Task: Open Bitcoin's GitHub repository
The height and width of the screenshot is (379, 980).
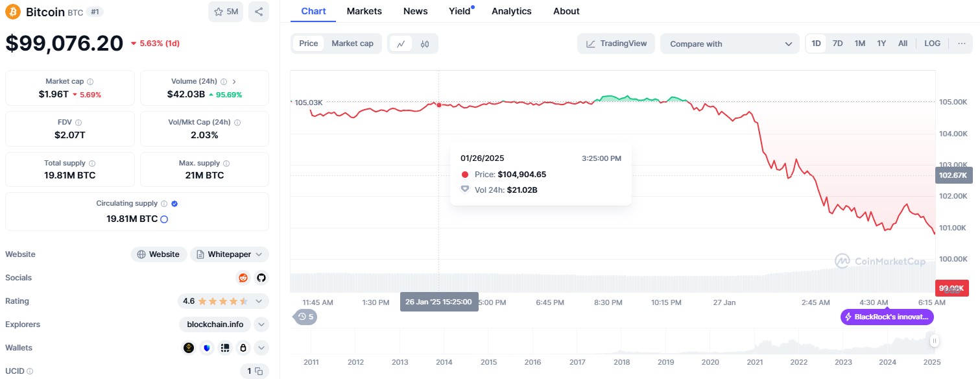Action: (261, 278)
